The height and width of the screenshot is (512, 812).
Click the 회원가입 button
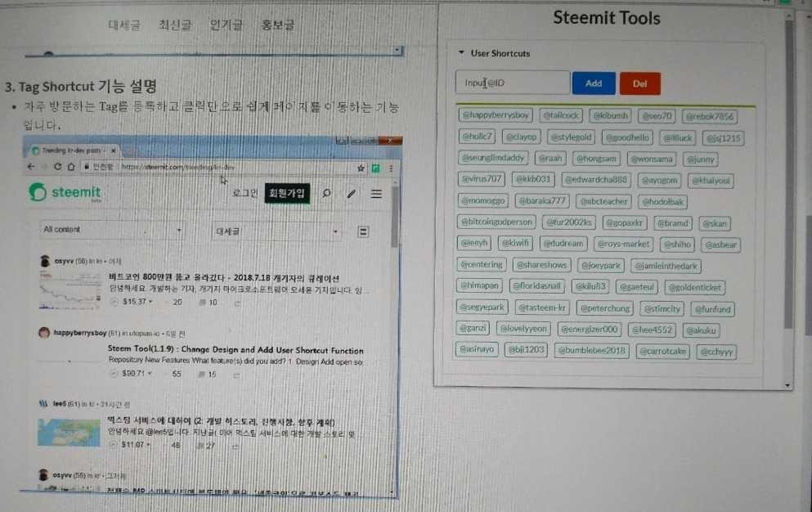coord(287,193)
